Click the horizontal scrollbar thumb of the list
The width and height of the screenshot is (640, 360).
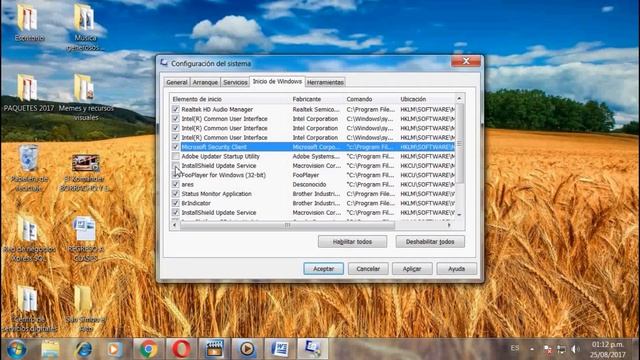click(x=287, y=225)
